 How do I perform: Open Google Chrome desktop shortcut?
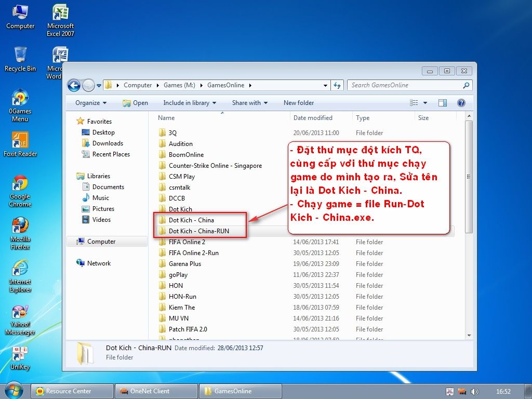click(x=20, y=191)
